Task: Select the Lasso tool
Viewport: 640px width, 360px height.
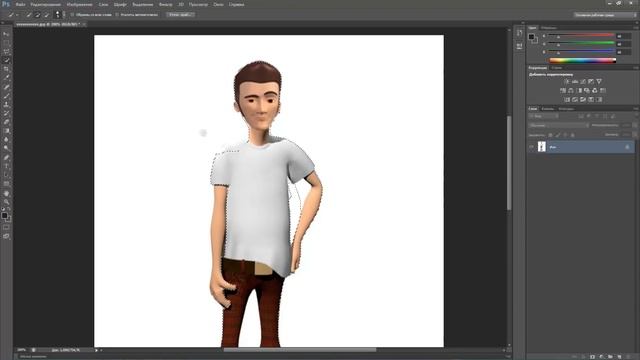Action: click(6, 51)
